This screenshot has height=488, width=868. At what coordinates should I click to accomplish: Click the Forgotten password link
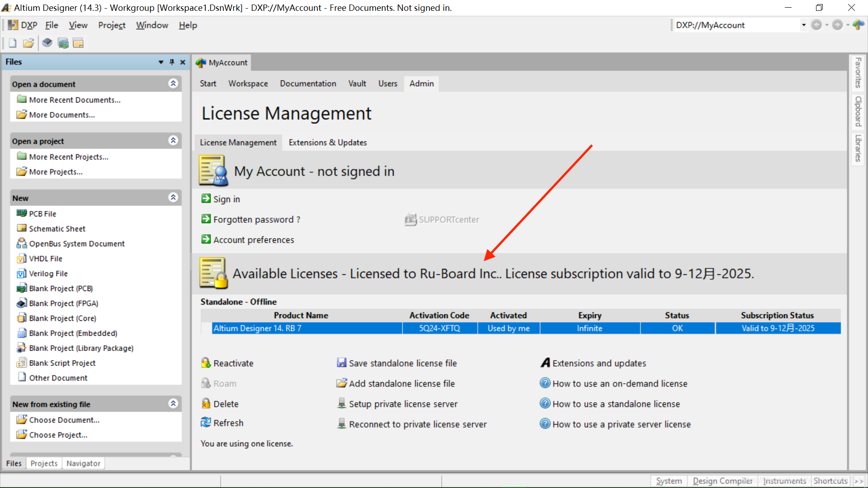[257, 219]
